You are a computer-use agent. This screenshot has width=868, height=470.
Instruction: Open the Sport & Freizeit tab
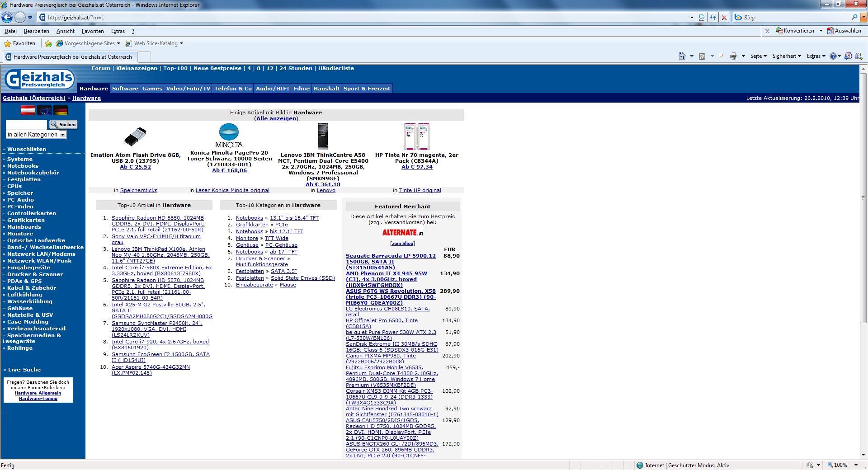tap(367, 89)
